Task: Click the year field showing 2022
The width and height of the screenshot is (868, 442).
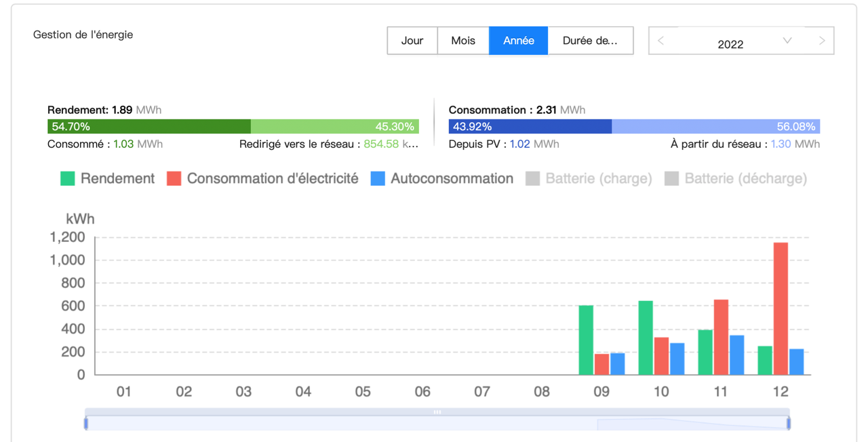Action: click(x=730, y=44)
